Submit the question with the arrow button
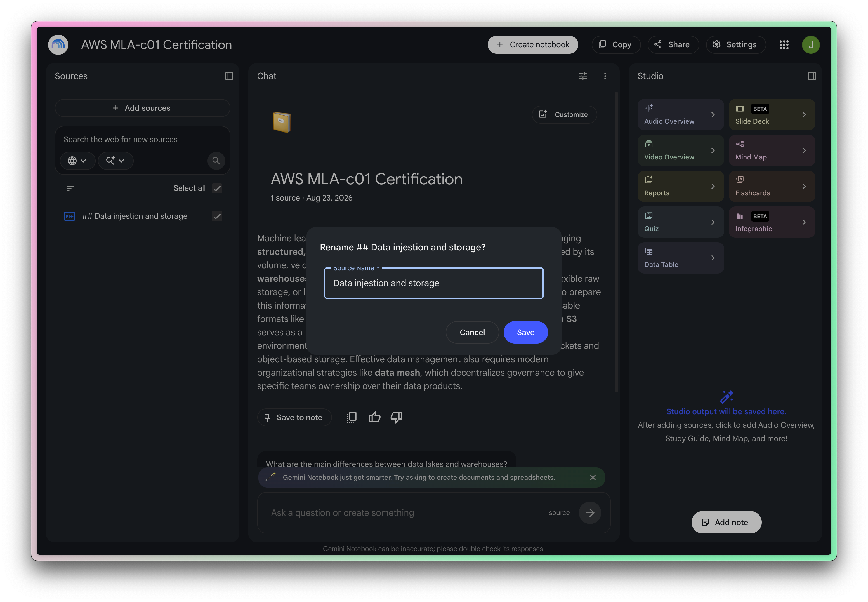The height and width of the screenshot is (602, 868). tap(589, 512)
